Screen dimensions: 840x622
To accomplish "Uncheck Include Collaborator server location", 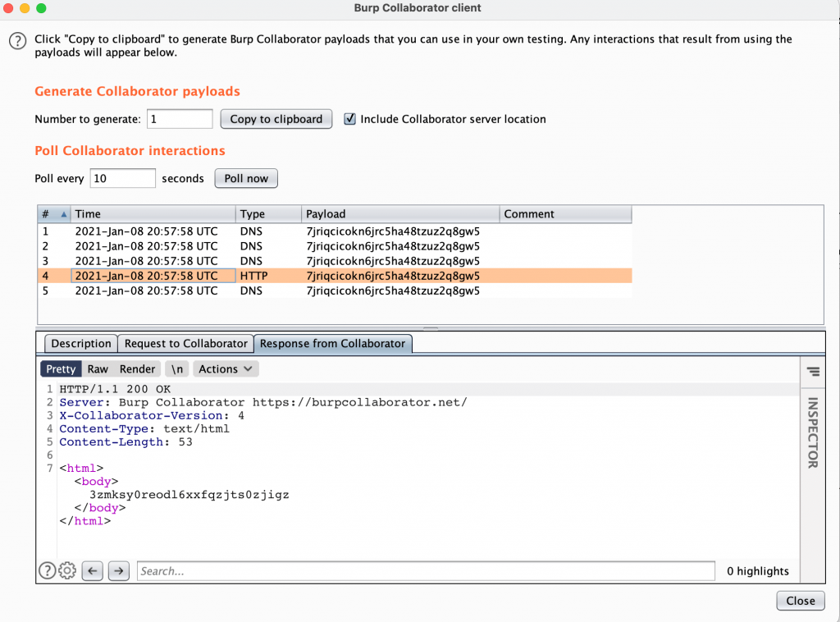I will click(349, 118).
